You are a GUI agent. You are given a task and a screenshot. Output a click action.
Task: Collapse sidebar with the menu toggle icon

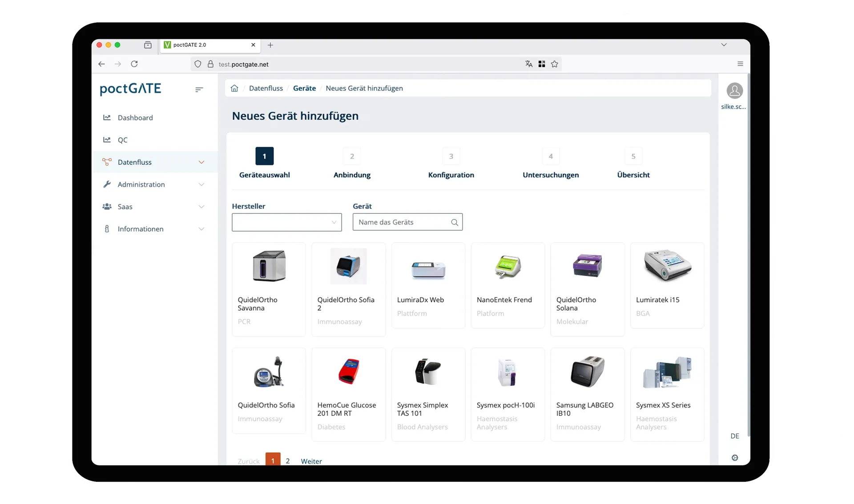click(199, 89)
